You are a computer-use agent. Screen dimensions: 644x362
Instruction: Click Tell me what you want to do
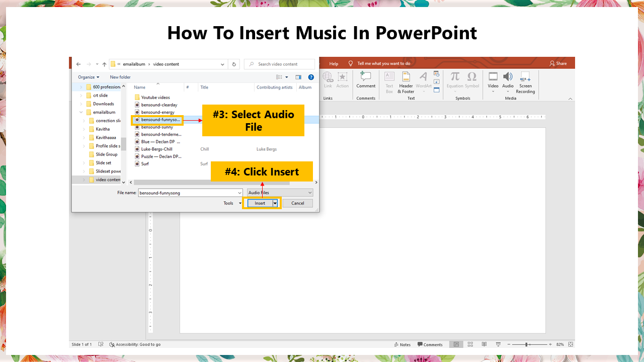tap(383, 64)
